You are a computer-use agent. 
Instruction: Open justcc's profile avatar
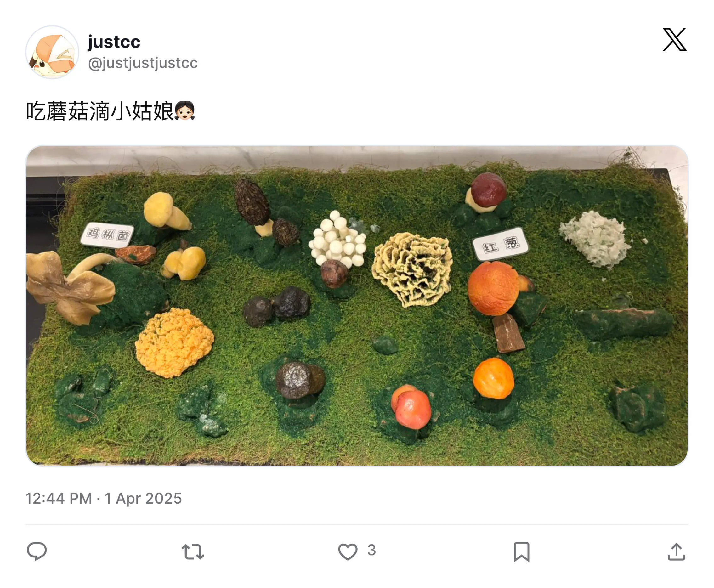[52, 52]
